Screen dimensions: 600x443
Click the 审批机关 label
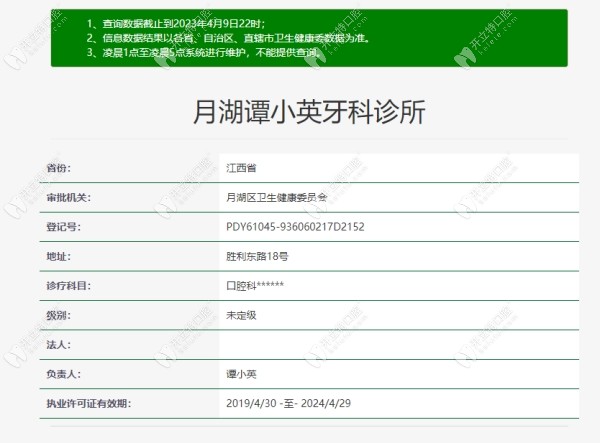coord(68,197)
